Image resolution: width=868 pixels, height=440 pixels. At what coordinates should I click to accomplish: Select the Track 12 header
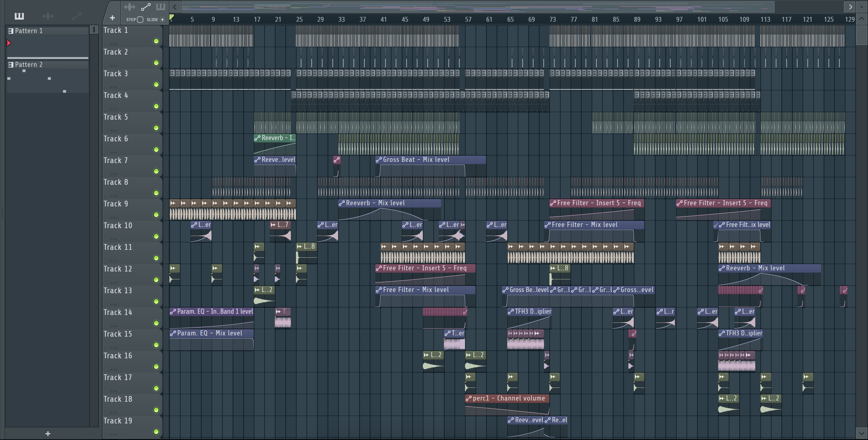click(x=132, y=274)
